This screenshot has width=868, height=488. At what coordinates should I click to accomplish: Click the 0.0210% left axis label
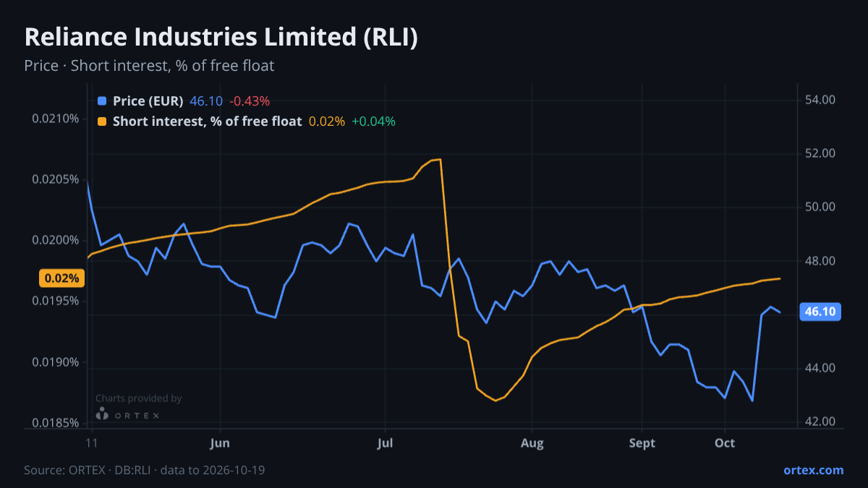pos(56,119)
